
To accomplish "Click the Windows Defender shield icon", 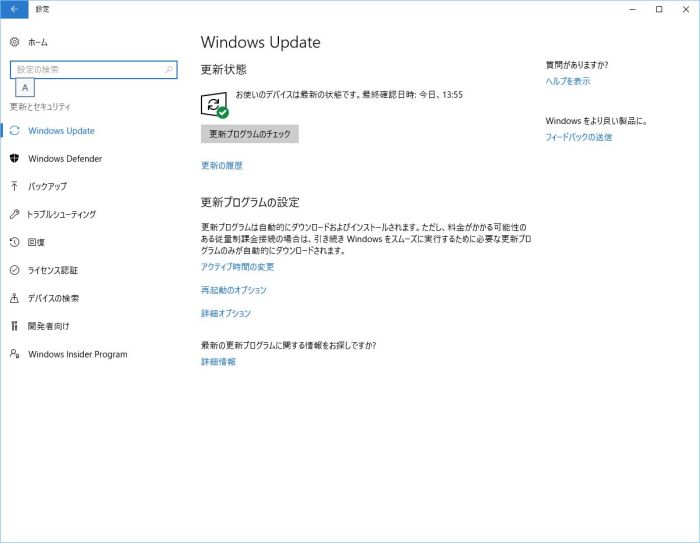I will click(x=14, y=158).
